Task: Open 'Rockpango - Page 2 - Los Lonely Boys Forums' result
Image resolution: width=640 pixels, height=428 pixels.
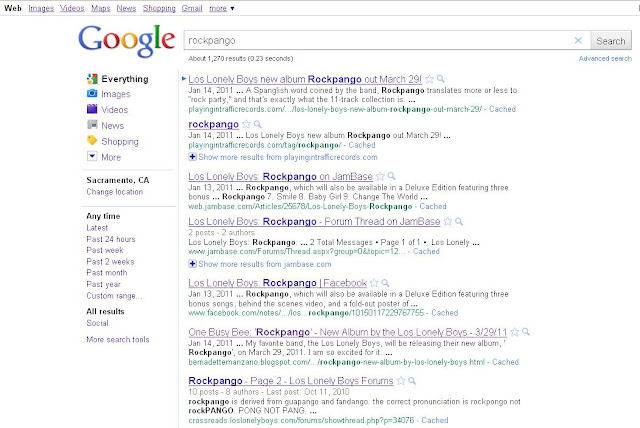Action: click(x=291, y=381)
